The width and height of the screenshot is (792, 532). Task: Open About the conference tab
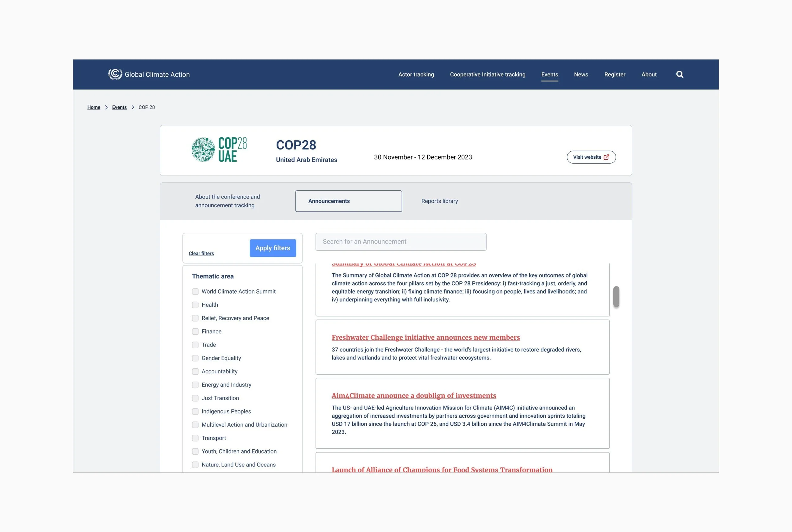[227, 201]
